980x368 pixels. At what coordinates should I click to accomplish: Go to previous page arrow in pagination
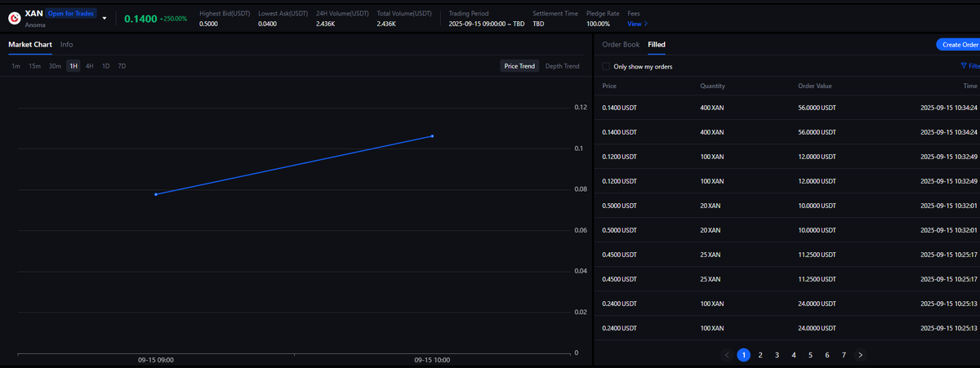click(727, 355)
